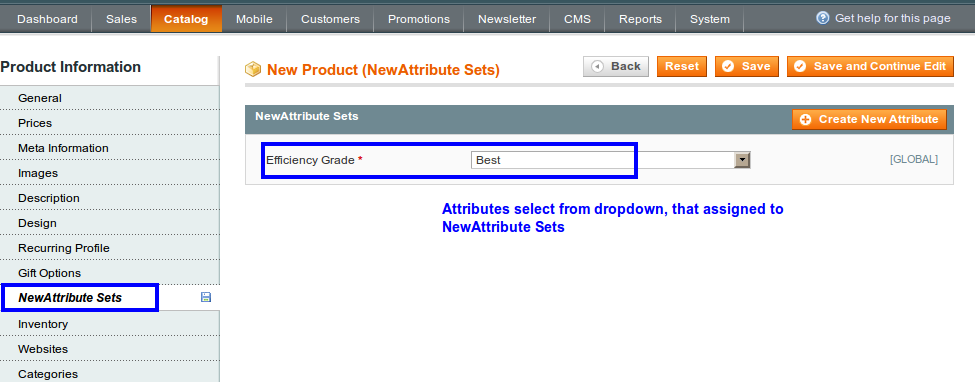Open the Catalog menu

(x=186, y=19)
